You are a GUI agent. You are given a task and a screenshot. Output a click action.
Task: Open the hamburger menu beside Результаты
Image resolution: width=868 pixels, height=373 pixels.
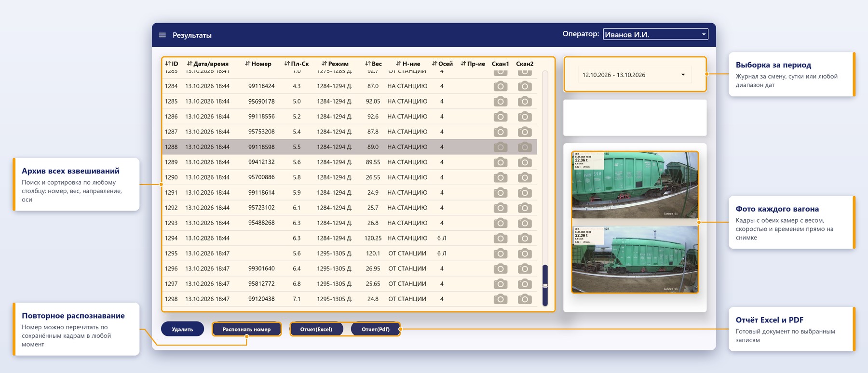(163, 35)
